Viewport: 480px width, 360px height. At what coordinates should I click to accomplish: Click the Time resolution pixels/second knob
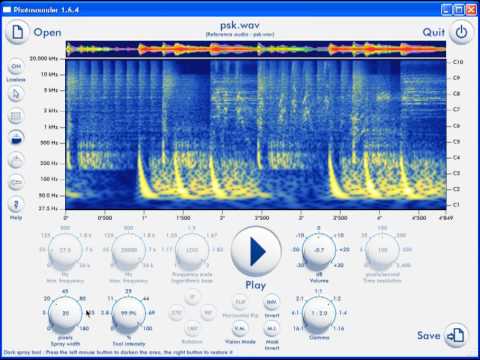point(382,250)
